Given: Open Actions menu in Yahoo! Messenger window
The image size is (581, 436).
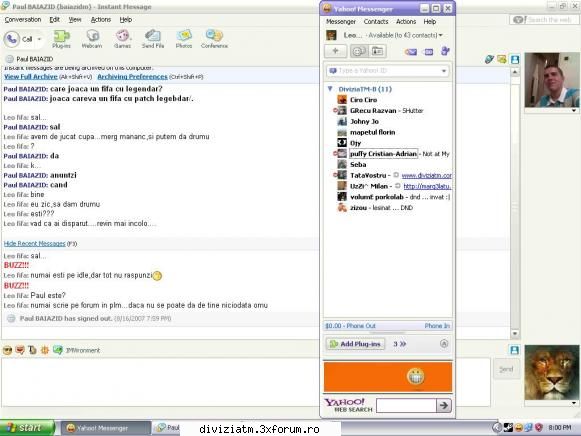Looking at the screenshot, I should [406, 22].
